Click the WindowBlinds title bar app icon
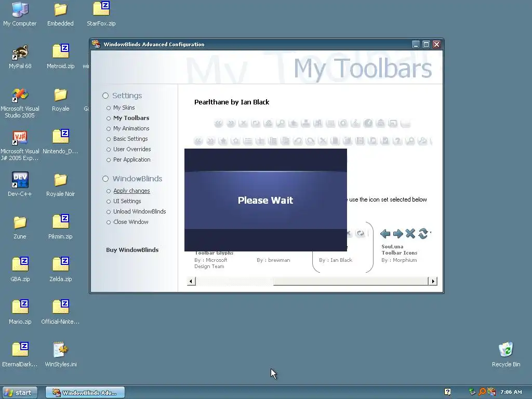 pos(96,44)
